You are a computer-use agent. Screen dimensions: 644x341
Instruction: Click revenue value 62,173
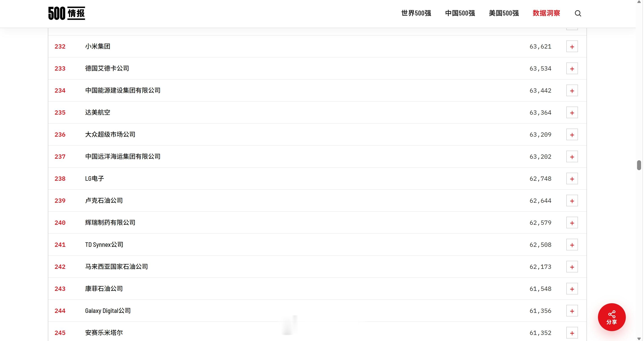540,267
